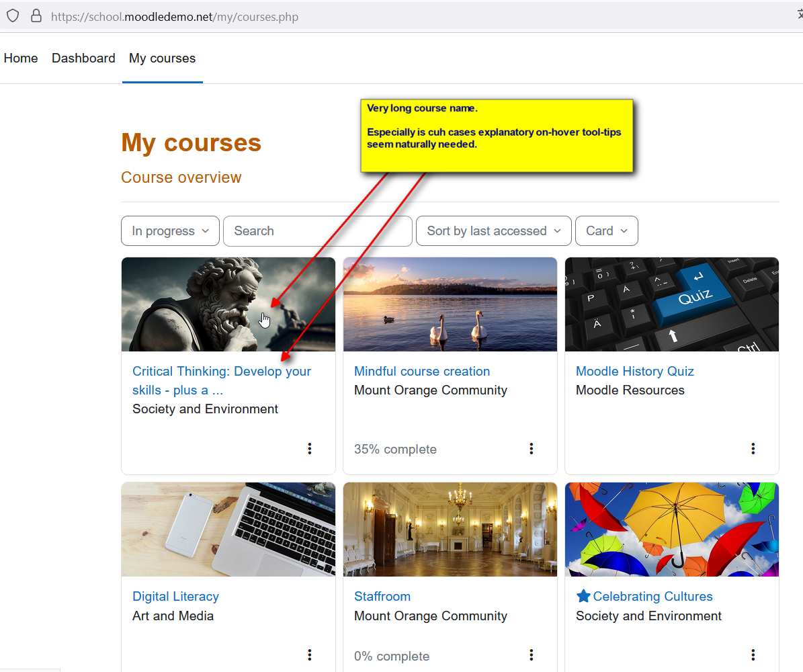The image size is (803, 672).
Task: Click the 0% complete progress text
Action: [392, 656]
